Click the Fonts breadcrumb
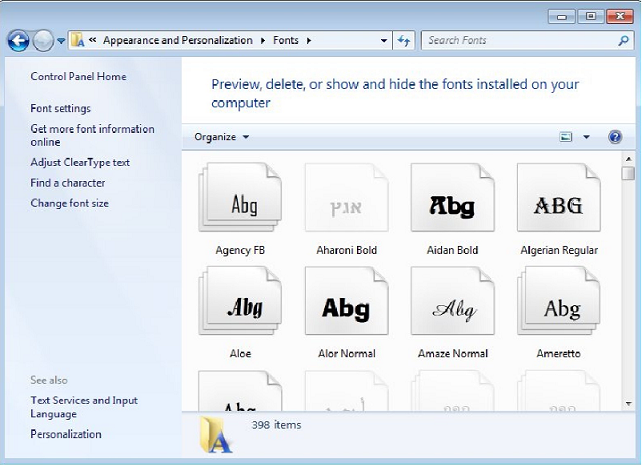Screen dimensions: 644x467 pyautogui.click(x=285, y=40)
